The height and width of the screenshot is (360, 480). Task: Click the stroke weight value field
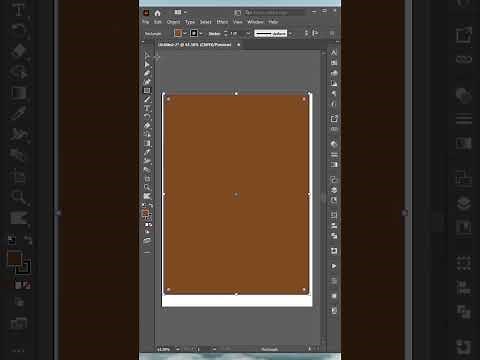pos(236,33)
